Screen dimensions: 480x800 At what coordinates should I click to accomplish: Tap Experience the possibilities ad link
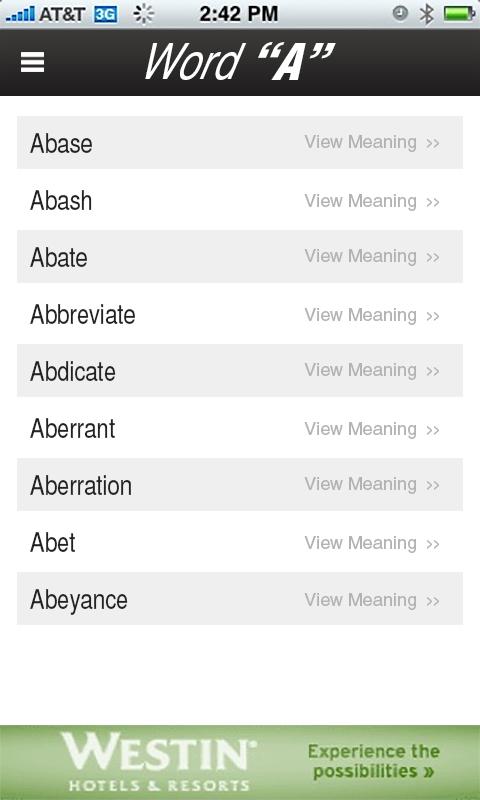pos(373,761)
